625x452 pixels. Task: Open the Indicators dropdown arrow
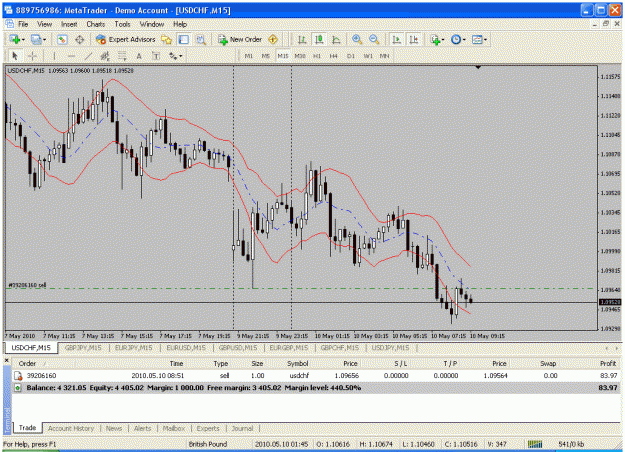tap(443, 39)
